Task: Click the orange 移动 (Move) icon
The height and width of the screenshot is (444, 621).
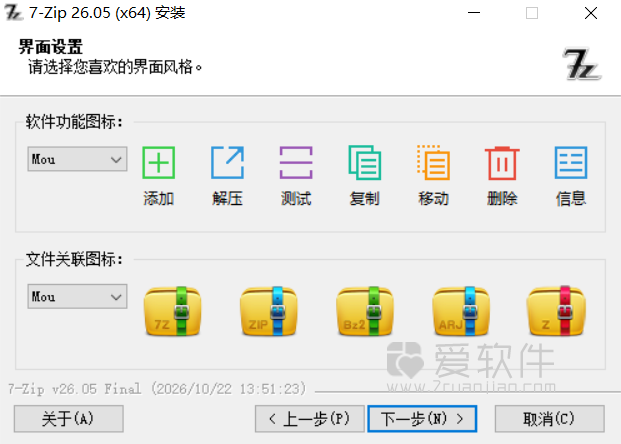Action: click(x=433, y=163)
